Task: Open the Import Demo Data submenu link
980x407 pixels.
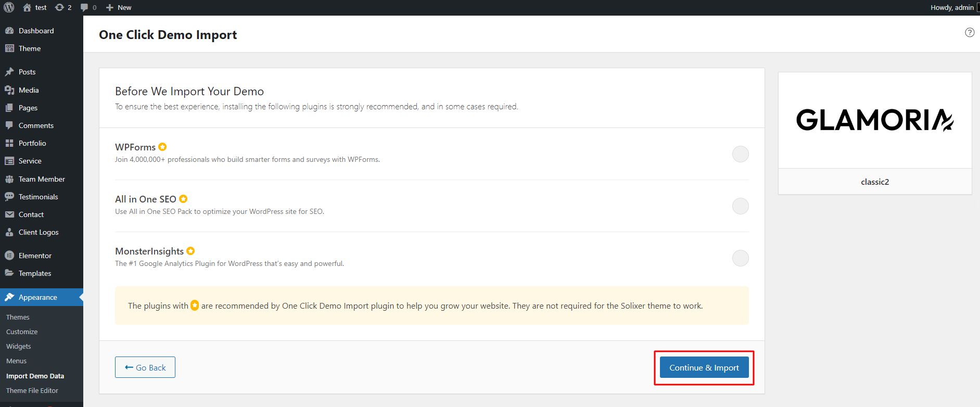Action: point(35,376)
